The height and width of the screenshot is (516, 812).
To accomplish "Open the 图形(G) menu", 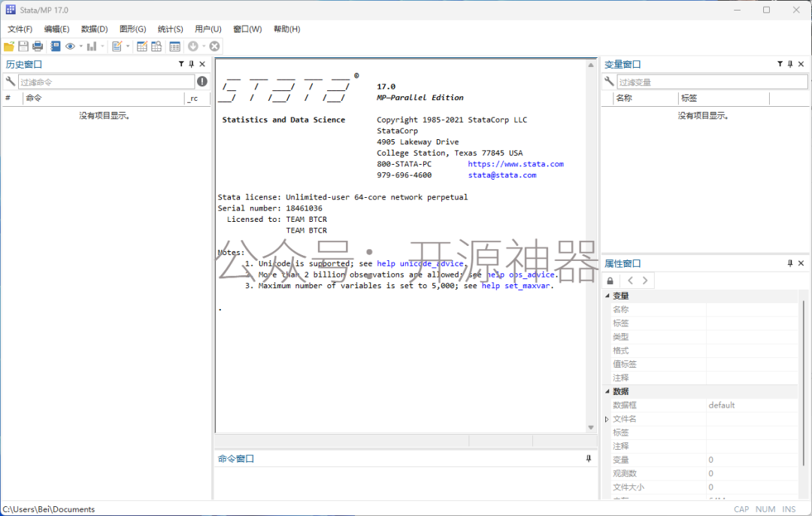I will click(x=132, y=29).
